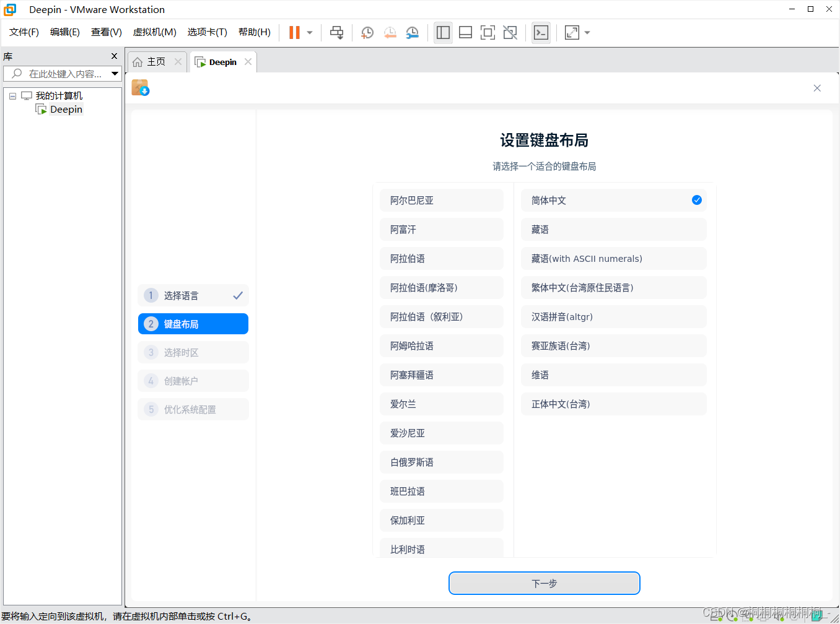This screenshot has height=624, width=840.
Task: Switch to Unity mode
Action: (x=510, y=33)
